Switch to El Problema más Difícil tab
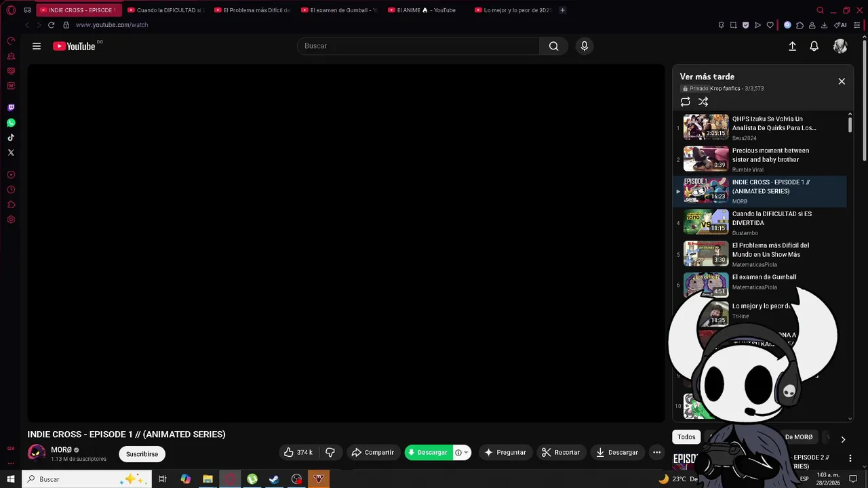Image resolution: width=868 pixels, height=488 pixels. point(252,10)
